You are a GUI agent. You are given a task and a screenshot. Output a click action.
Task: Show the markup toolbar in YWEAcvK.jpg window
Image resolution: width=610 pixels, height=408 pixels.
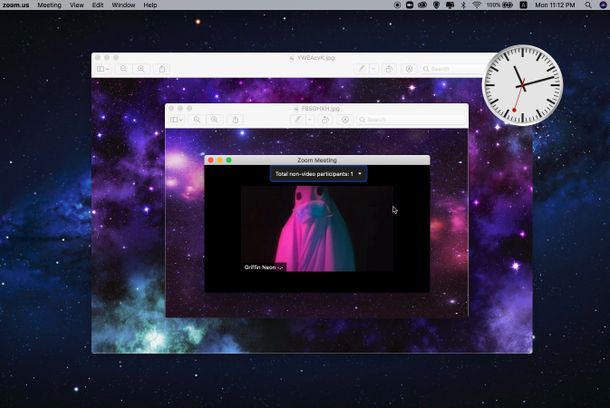(409, 69)
